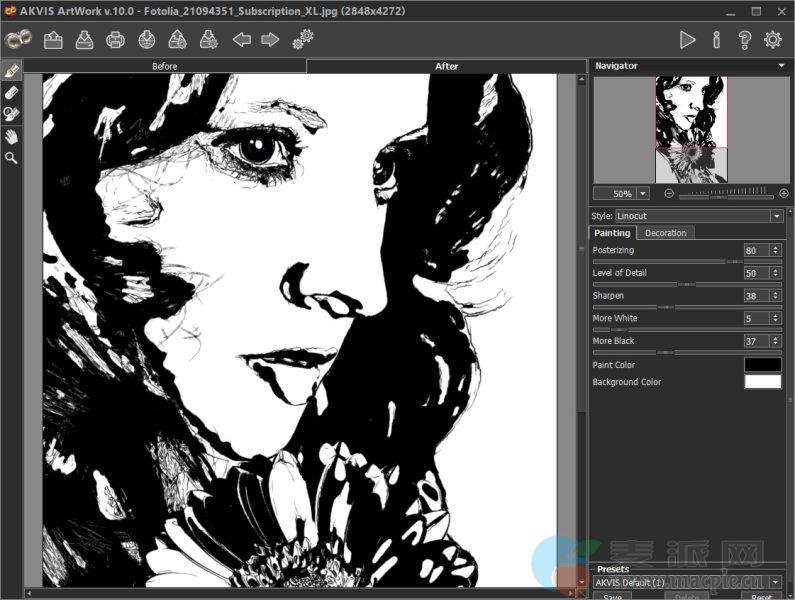
Task: Click the plus zoom-in button in Navigator
Action: [x=784, y=193]
